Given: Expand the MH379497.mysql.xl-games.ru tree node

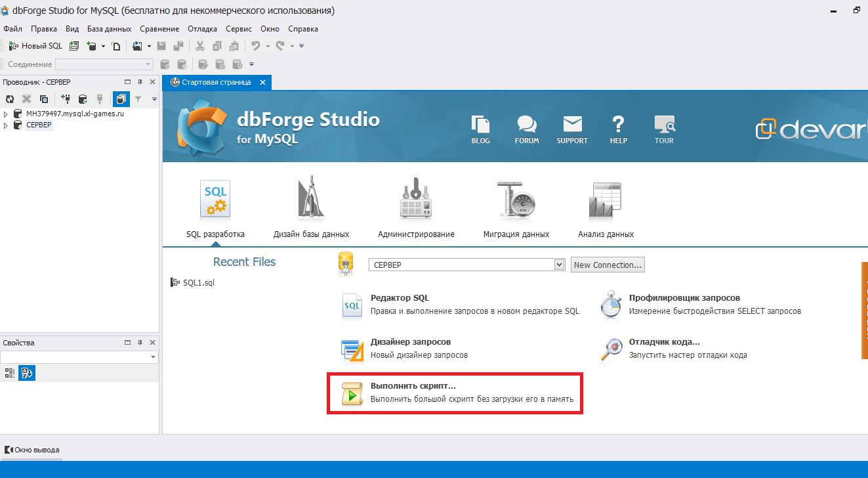Looking at the screenshot, I should [x=6, y=114].
